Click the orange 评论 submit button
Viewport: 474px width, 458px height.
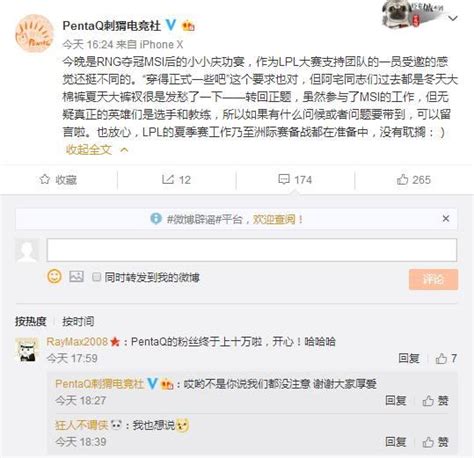pyautogui.click(x=433, y=279)
